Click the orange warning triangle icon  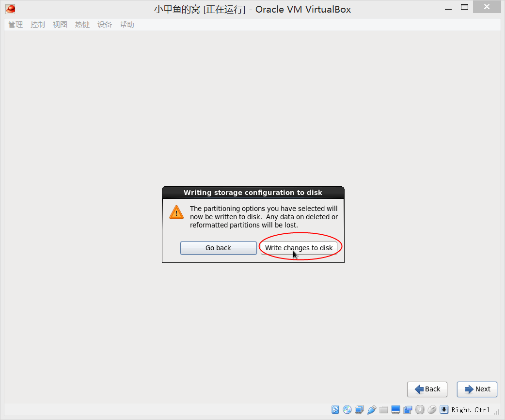176,212
